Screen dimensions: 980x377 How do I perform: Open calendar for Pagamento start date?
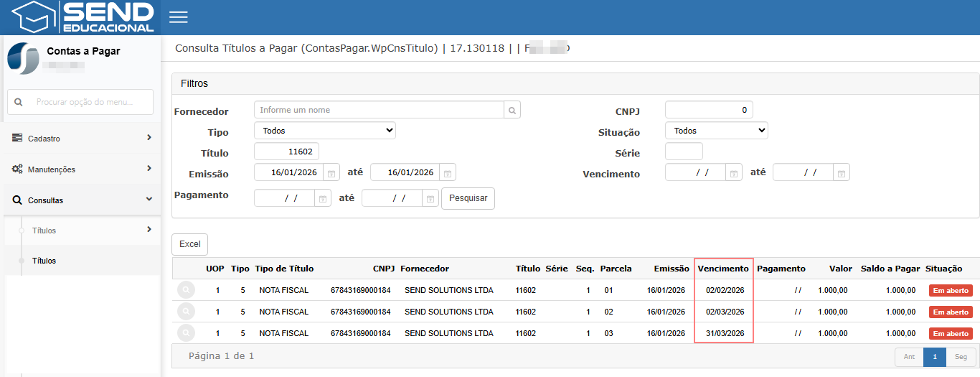(x=322, y=198)
